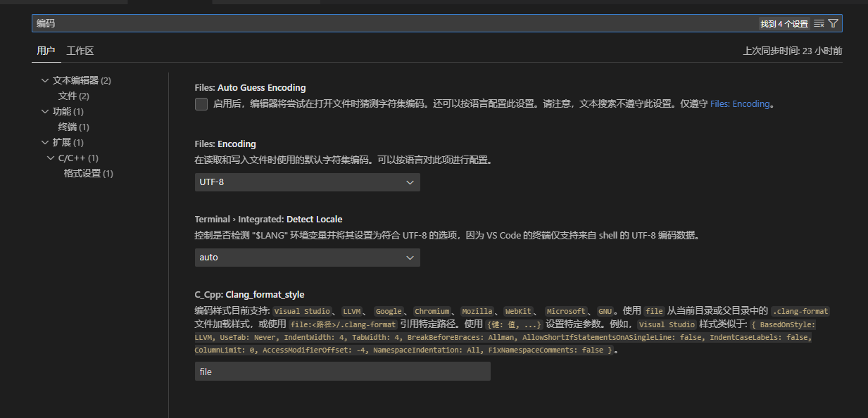Select 格式设置 (1) in the settings tree
The height and width of the screenshot is (418, 868).
[88, 173]
